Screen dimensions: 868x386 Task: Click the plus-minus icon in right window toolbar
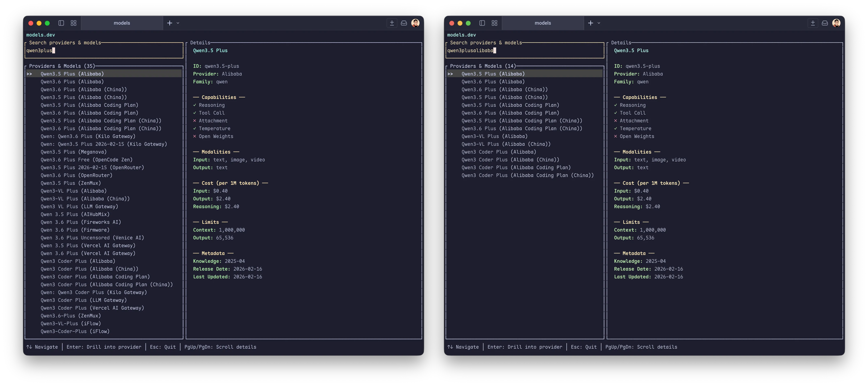tap(812, 23)
